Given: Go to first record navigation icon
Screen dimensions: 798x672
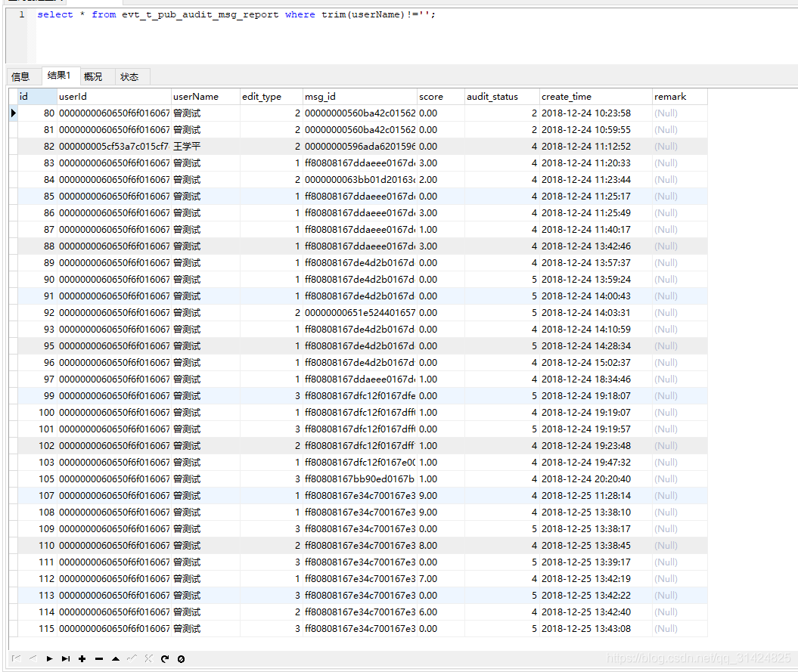Looking at the screenshot, I should 17,659.
